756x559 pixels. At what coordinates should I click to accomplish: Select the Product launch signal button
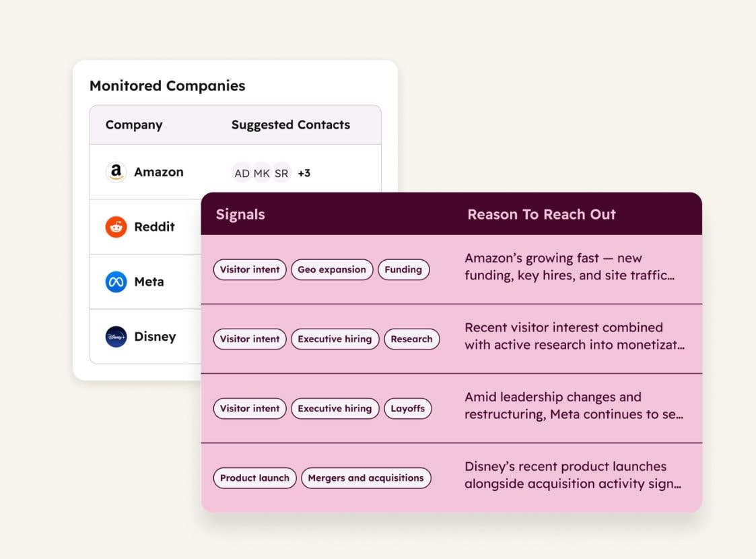(254, 478)
